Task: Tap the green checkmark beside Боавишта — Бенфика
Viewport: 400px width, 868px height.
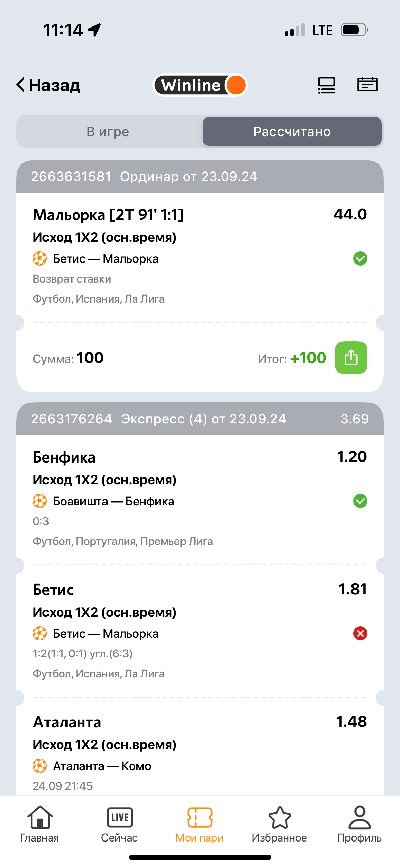Action: click(x=360, y=501)
